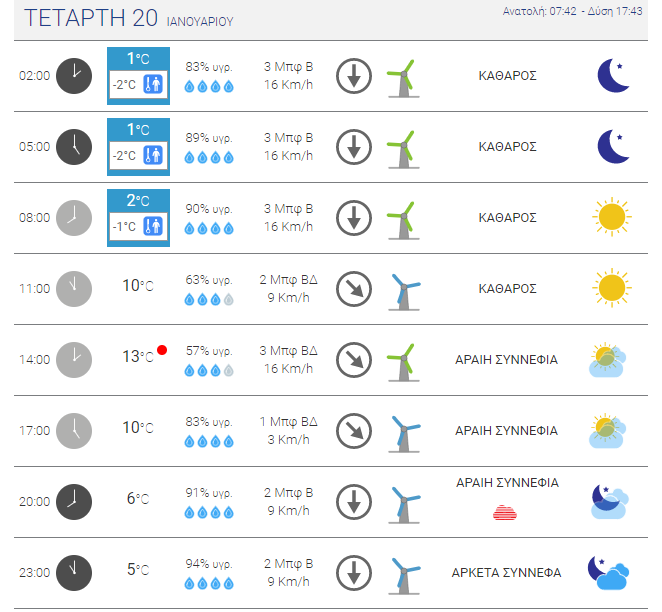
Task: Click the red fog cloud icon at 20:00
Action: (x=505, y=512)
